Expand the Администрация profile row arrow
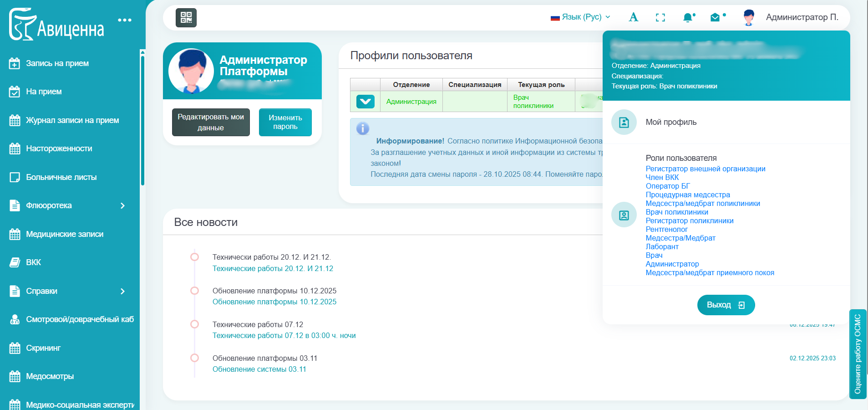This screenshot has width=868, height=410. pyautogui.click(x=365, y=102)
